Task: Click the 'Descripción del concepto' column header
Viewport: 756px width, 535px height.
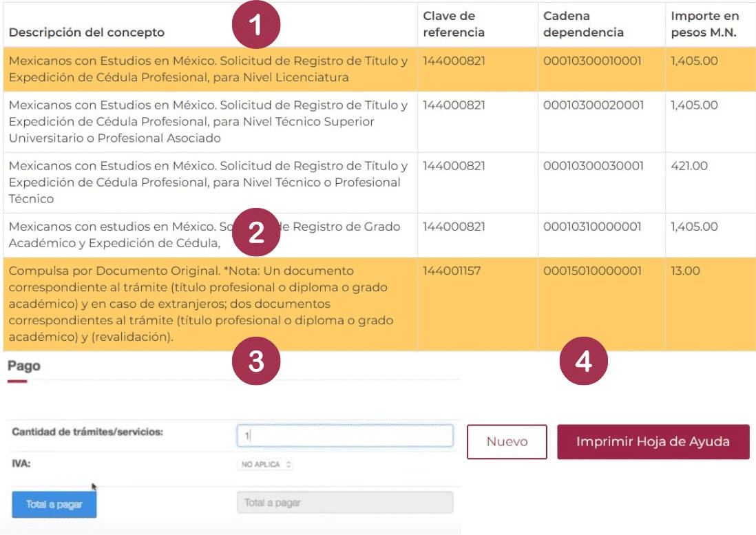Action: tap(87, 32)
